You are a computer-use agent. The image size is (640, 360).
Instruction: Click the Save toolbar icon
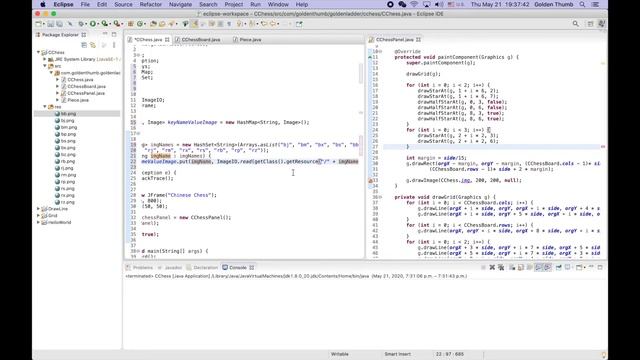[51, 24]
